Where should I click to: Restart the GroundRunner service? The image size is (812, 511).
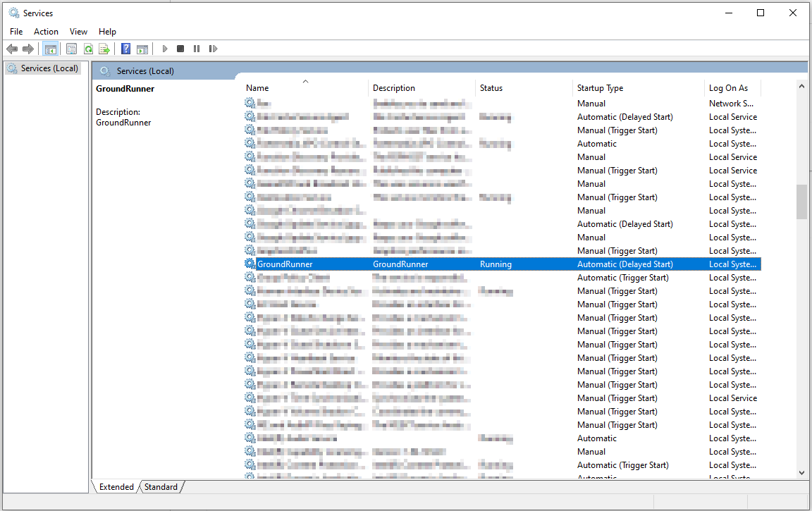point(213,48)
